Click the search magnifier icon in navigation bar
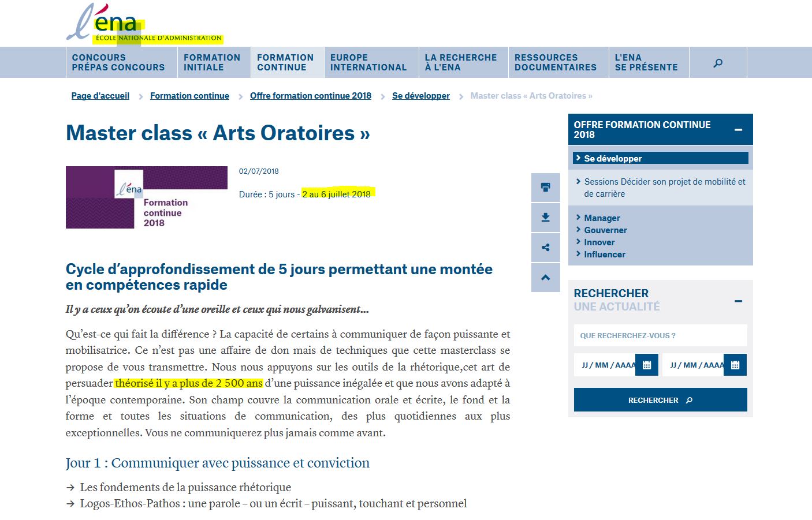Viewport: 812px width, 520px height. pyautogui.click(x=718, y=63)
